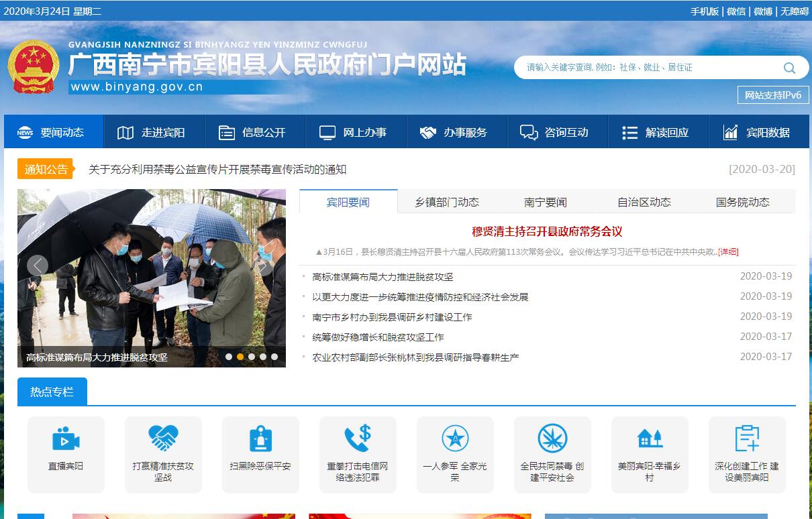Select the second carousel indicator dot
The height and width of the screenshot is (519, 812).
click(x=240, y=357)
